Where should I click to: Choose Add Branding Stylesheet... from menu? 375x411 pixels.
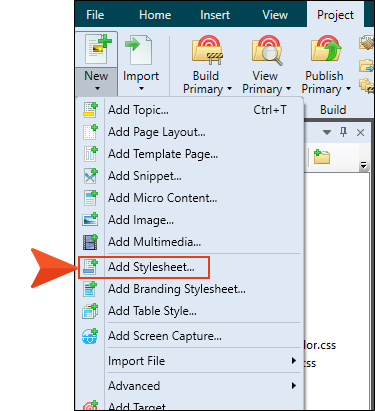coord(177,289)
